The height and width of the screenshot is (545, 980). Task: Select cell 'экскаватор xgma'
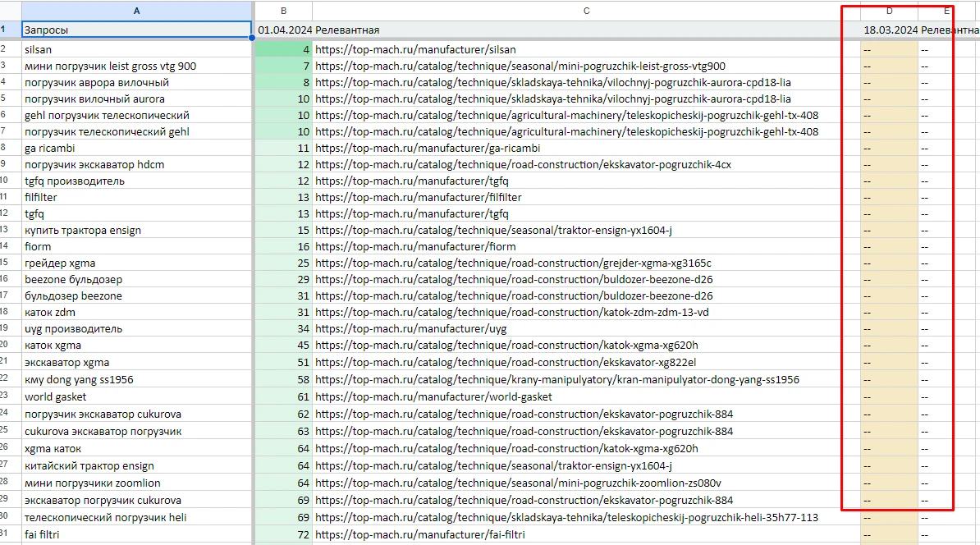pyautogui.click(x=136, y=363)
